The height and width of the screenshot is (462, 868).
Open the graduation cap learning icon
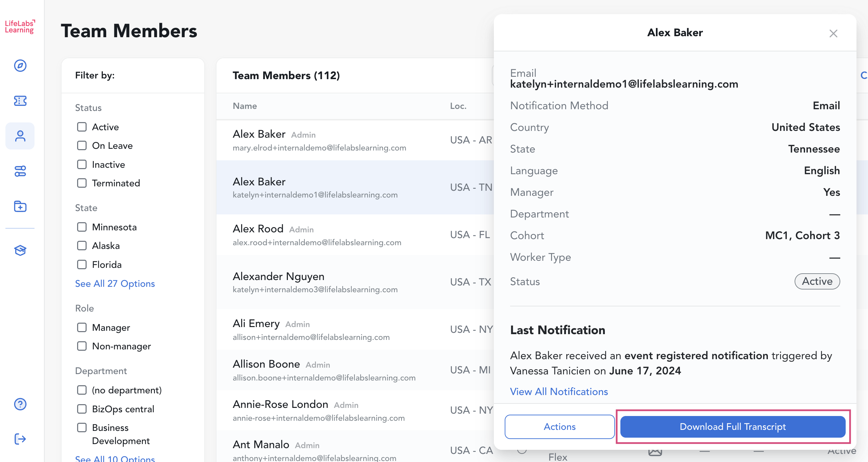20,250
